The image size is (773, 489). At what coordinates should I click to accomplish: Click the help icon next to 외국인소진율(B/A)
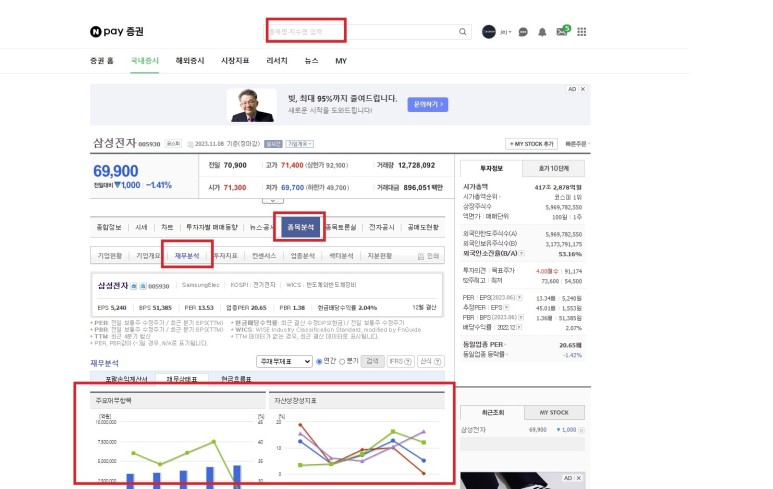pyautogui.click(x=522, y=253)
